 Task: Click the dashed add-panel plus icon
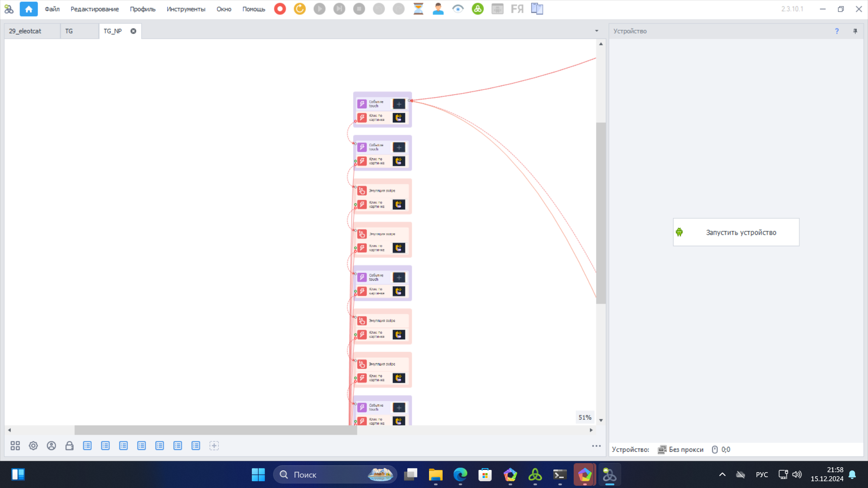(x=214, y=446)
